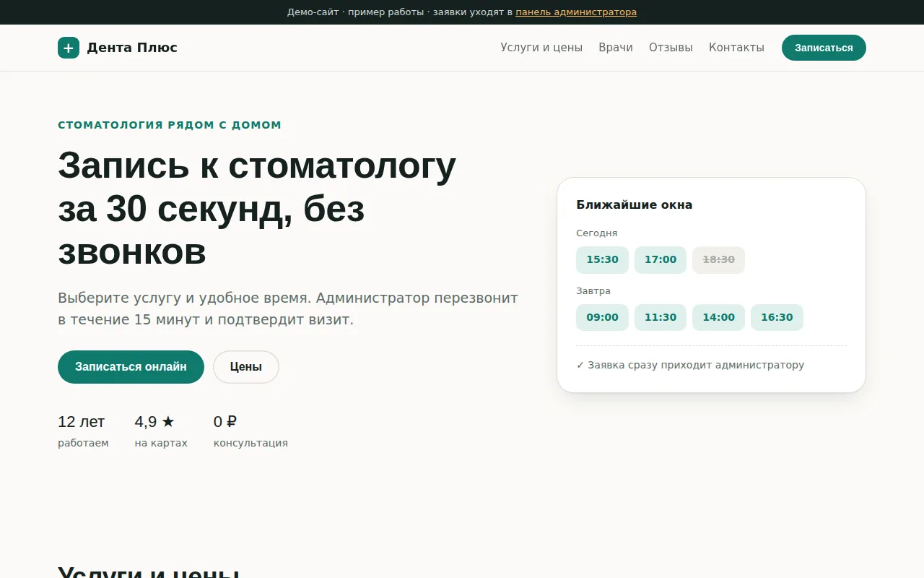
Task: Click the СТОМАТОЛОГИЯ РЯДОМ С ДОМОМ tagline
Action: [x=170, y=125]
